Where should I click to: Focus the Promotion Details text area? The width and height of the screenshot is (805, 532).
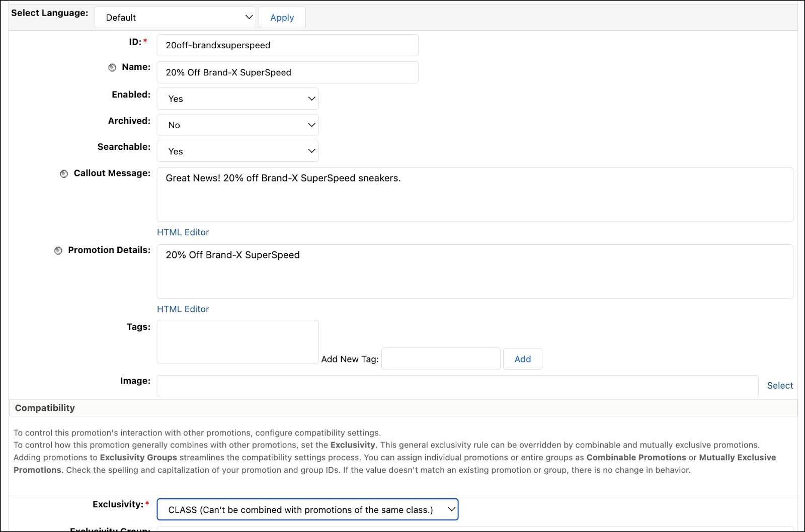click(x=474, y=272)
